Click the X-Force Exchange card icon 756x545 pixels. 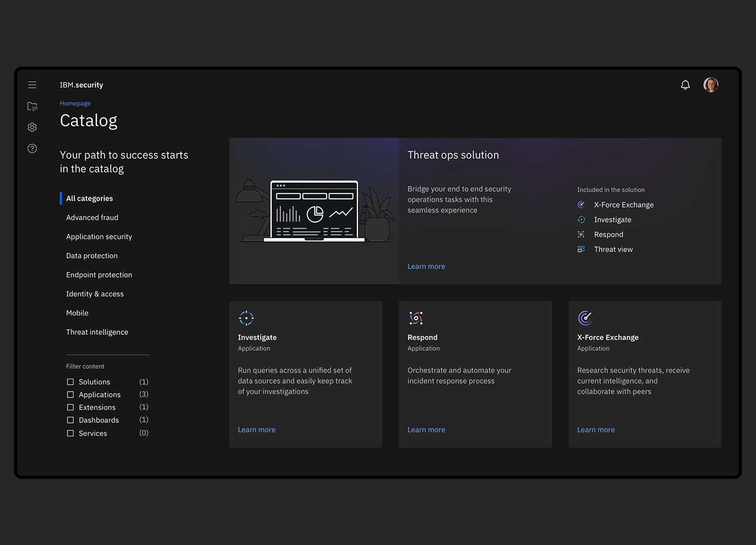point(585,318)
